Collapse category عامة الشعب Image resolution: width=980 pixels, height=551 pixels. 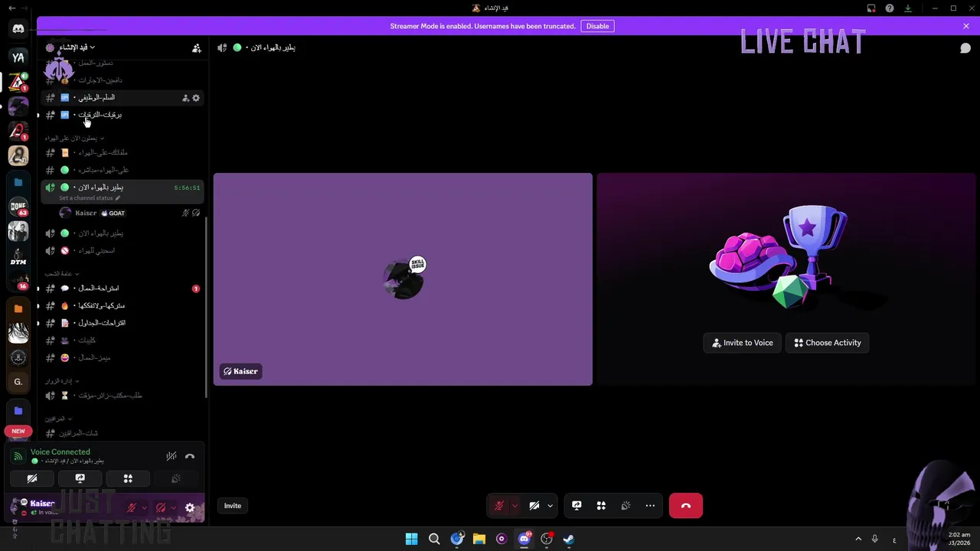coord(61,274)
